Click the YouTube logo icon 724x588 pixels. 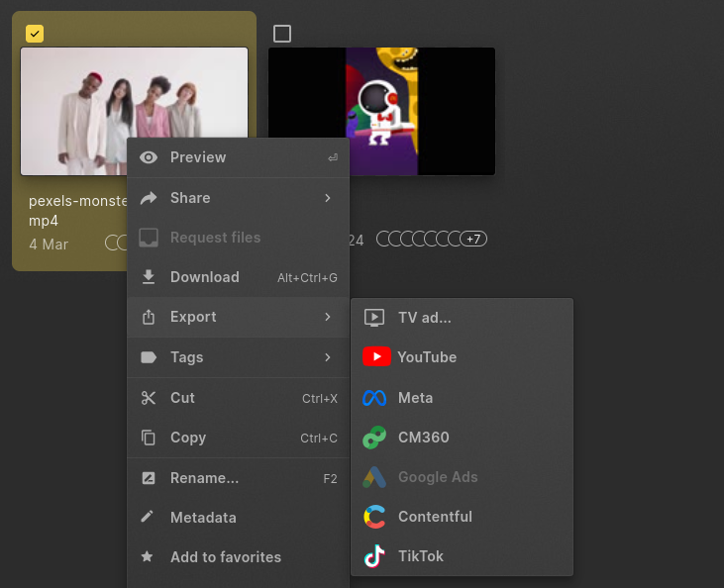[x=376, y=356]
